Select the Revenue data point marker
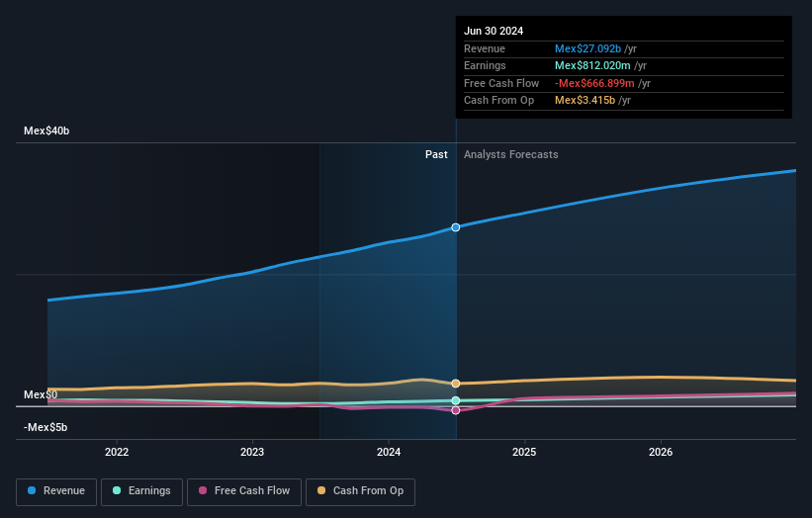 pos(456,227)
